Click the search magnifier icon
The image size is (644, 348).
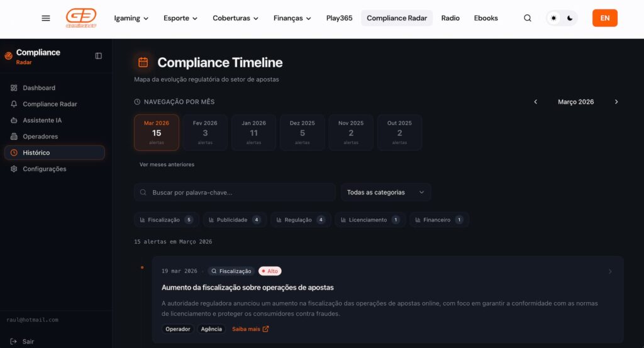click(528, 18)
